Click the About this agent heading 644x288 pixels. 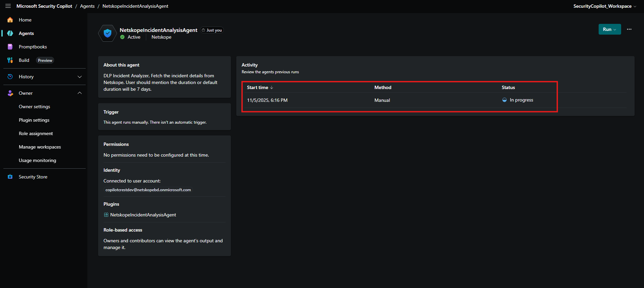coord(121,65)
